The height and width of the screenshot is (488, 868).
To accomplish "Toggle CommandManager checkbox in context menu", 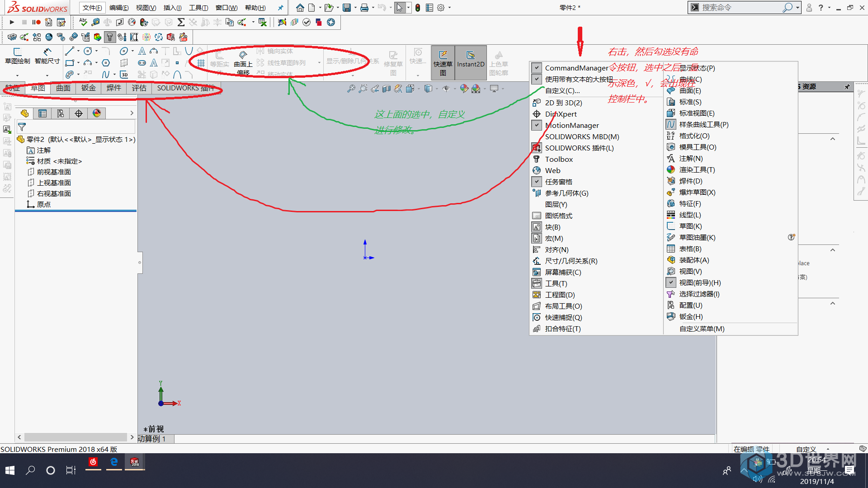I will coord(537,68).
